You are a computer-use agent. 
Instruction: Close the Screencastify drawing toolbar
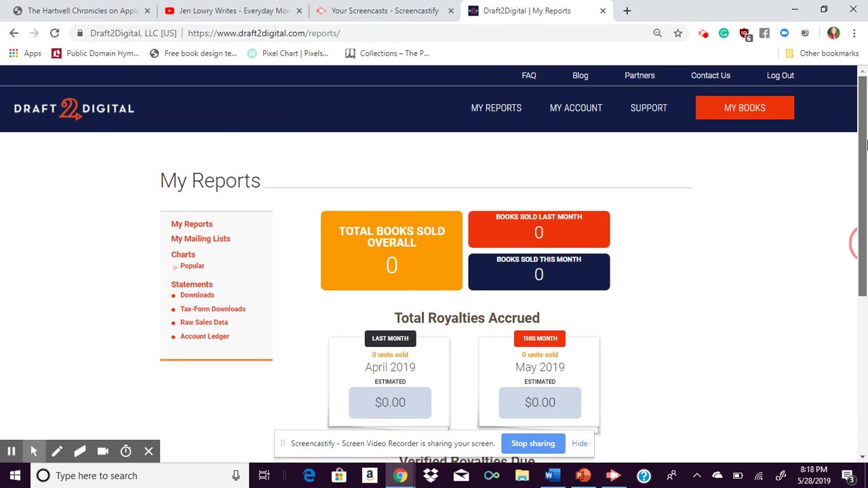tap(149, 451)
